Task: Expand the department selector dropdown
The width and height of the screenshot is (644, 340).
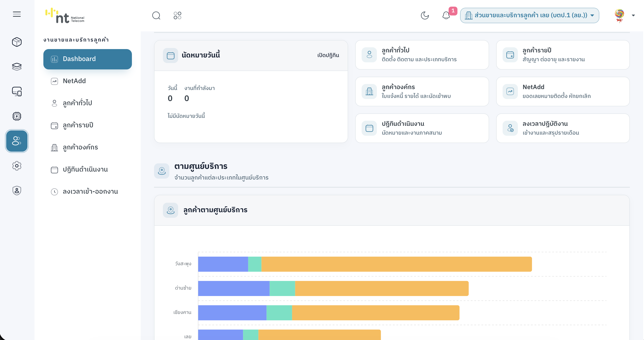Action: pos(530,15)
